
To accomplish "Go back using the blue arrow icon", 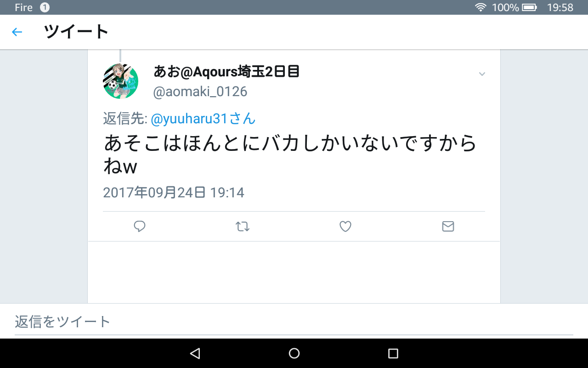I will [17, 32].
